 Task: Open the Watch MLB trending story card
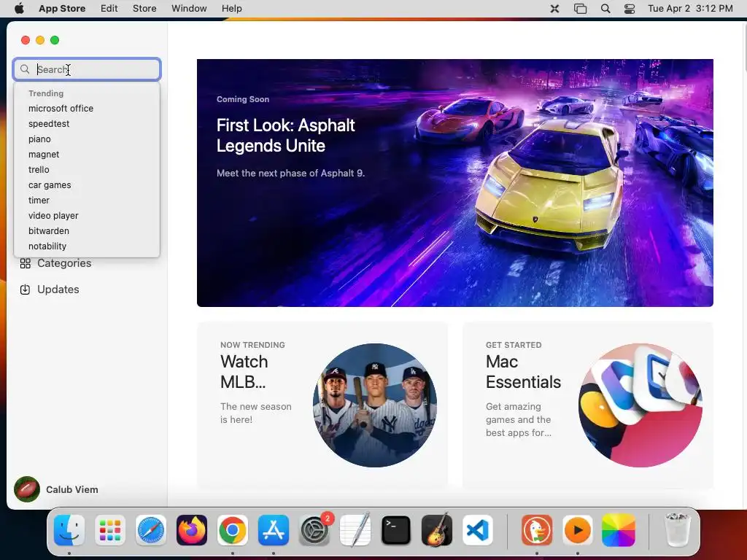[x=322, y=405]
